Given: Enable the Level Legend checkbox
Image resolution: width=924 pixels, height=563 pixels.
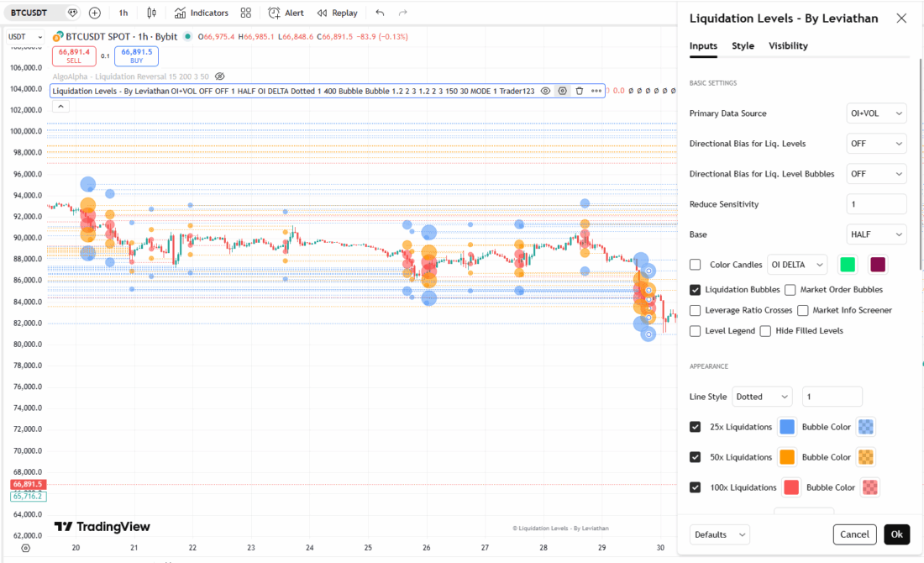Looking at the screenshot, I should pos(696,331).
